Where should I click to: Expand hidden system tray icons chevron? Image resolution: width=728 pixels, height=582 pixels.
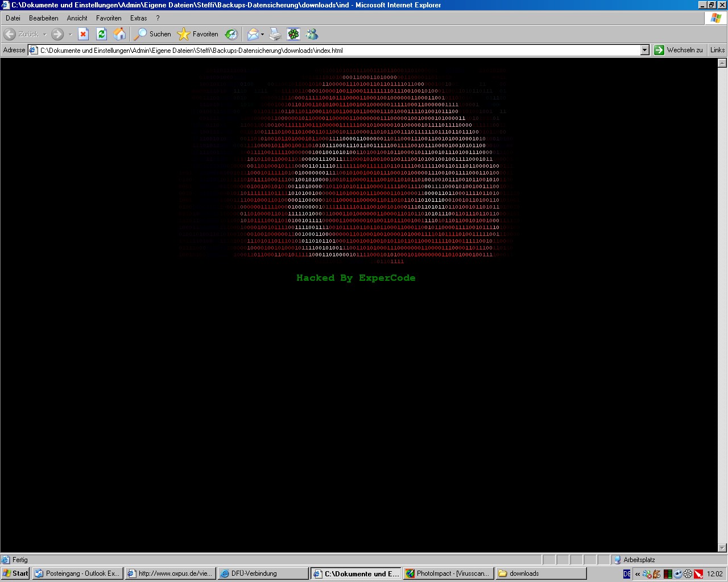637,574
